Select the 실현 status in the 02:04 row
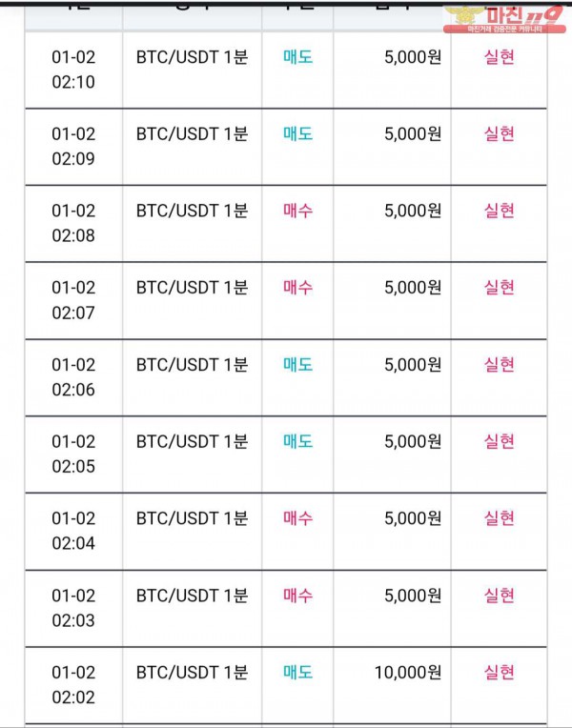The image size is (572, 728). (x=499, y=518)
